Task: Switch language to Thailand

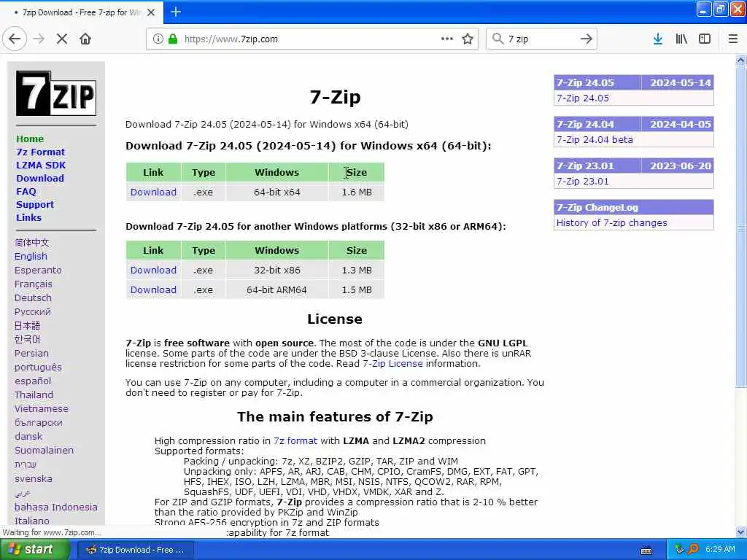Action: (34, 394)
